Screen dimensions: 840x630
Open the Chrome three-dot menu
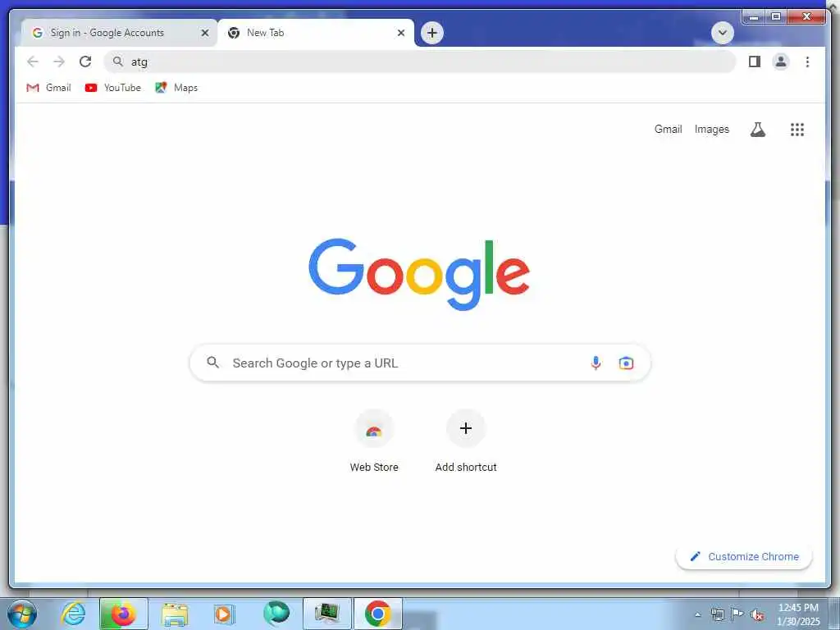pos(807,62)
